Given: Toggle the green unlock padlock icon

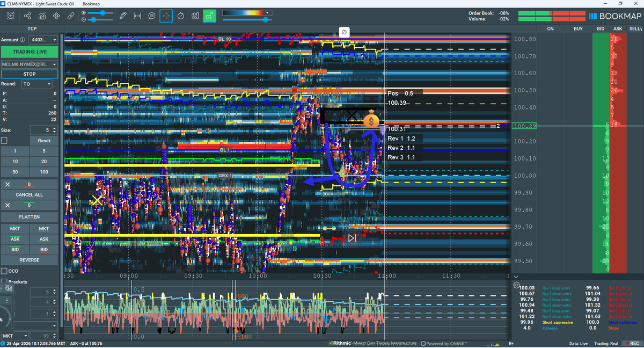Looking at the screenshot, I should (209, 16).
